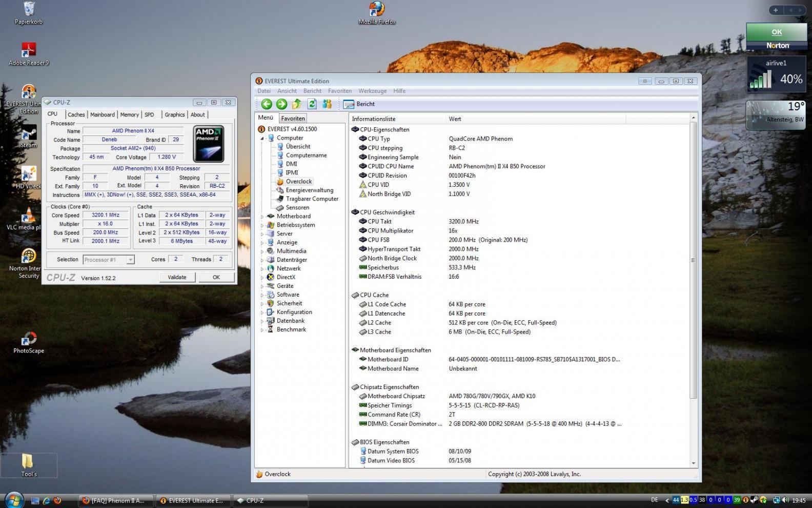Switch to the Memory tab in CPU-Z

129,115
